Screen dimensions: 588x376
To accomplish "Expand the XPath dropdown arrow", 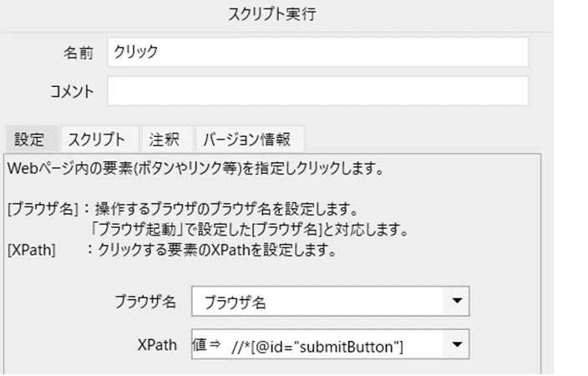I will [456, 344].
